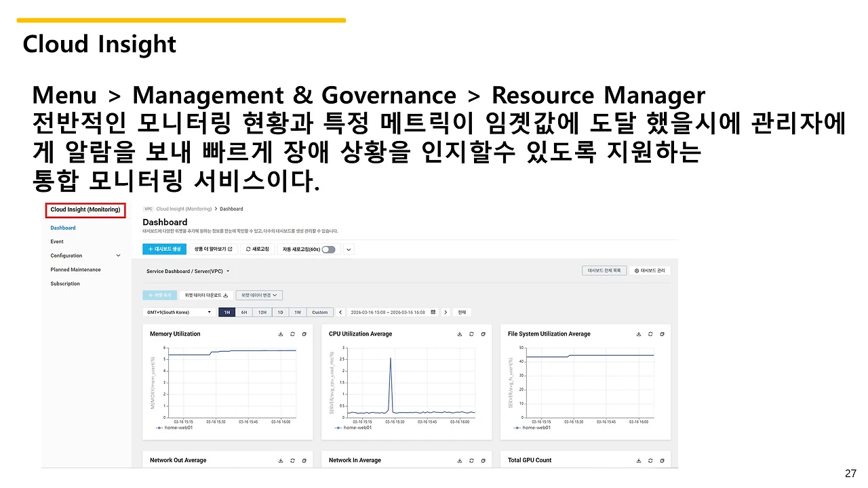
Task: Open Network Out Average in enlarged view
Action: point(304,460)
